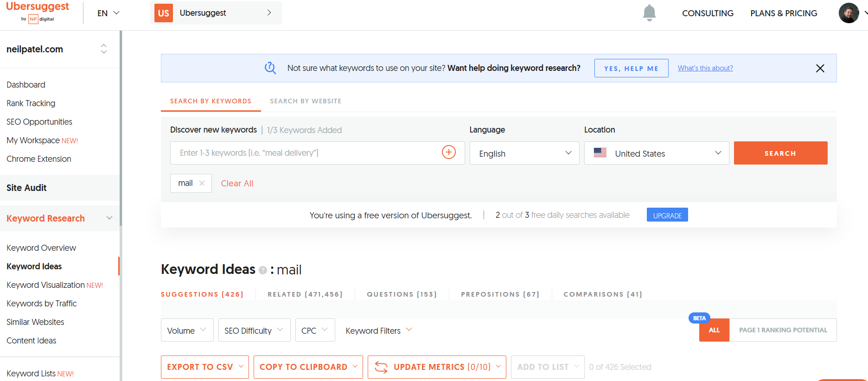Close the keyword research help banner

pyautogui.click(x=820, y=68)
